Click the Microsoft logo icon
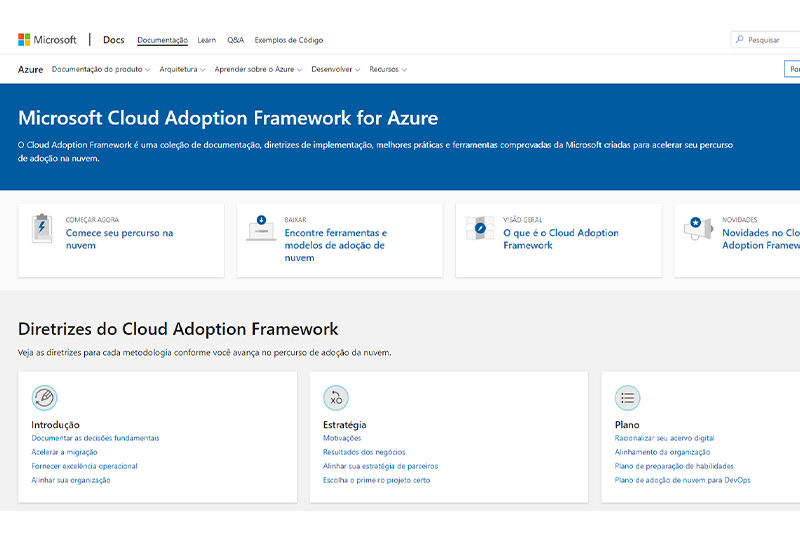The height and width of the screenshot is (533, 800). point(24,40)
